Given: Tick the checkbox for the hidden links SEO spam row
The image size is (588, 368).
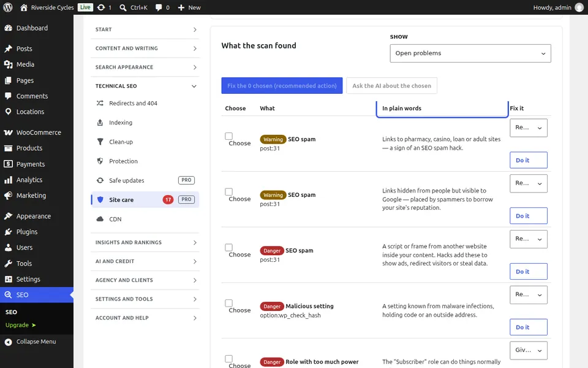Looking at the screenshot, I should point(228,191).
